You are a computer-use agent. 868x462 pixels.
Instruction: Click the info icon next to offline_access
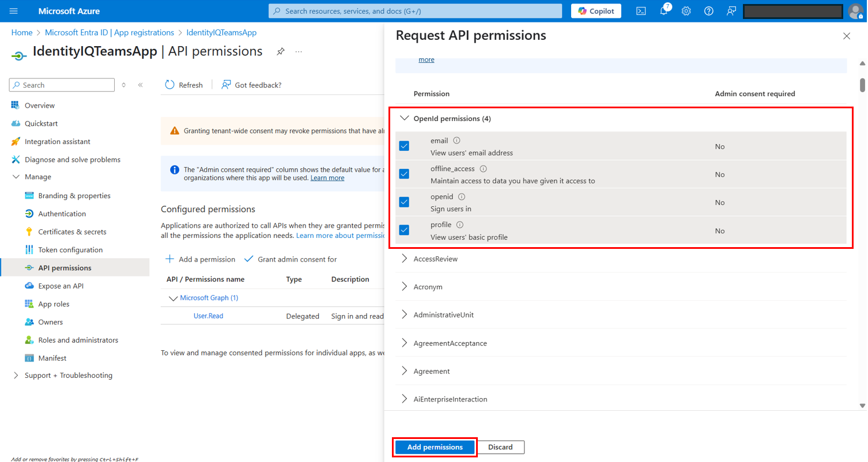483,169
